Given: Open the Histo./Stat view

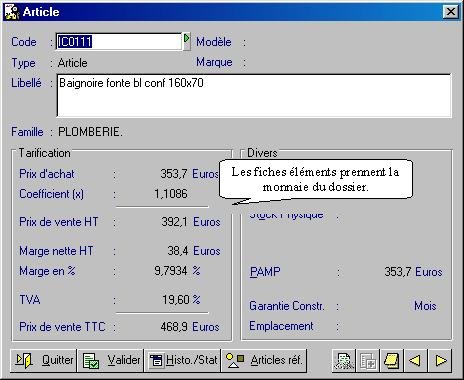Looking at the screenshot, I should click(182, 360).
